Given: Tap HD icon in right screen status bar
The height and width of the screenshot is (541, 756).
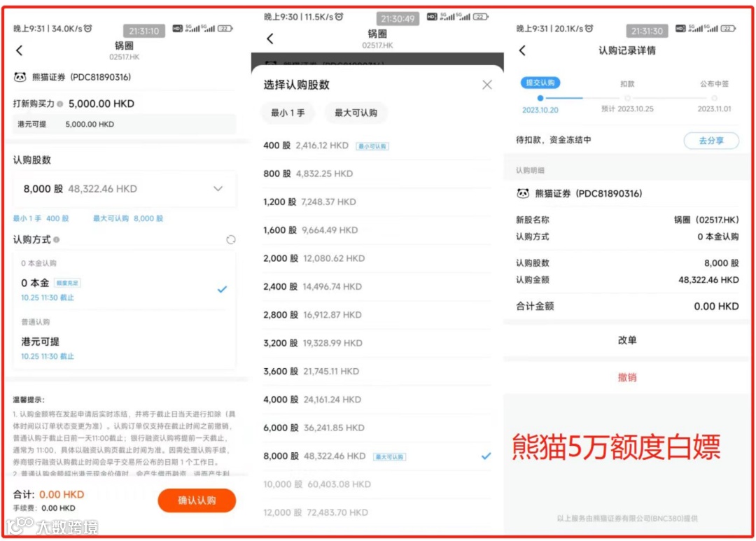Looking at the screenshot, I should pos(680,29).
